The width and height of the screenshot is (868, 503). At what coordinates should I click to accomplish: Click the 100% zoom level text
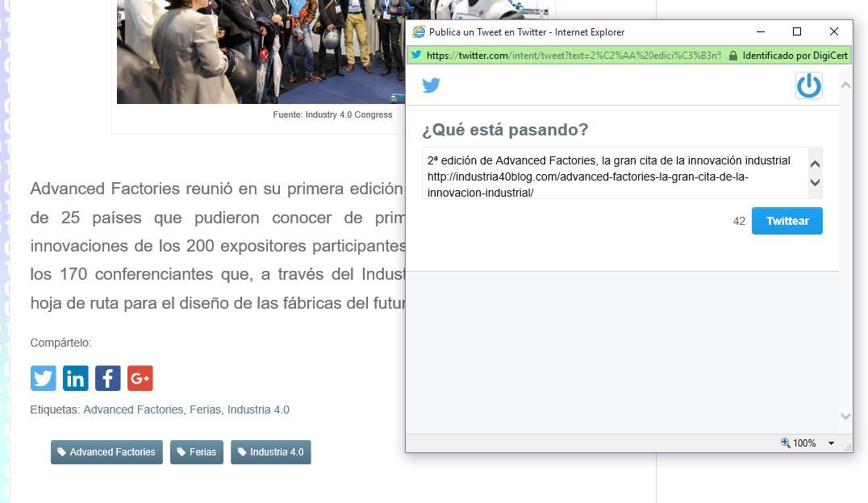pyautogui.click(x=804, y=443)
